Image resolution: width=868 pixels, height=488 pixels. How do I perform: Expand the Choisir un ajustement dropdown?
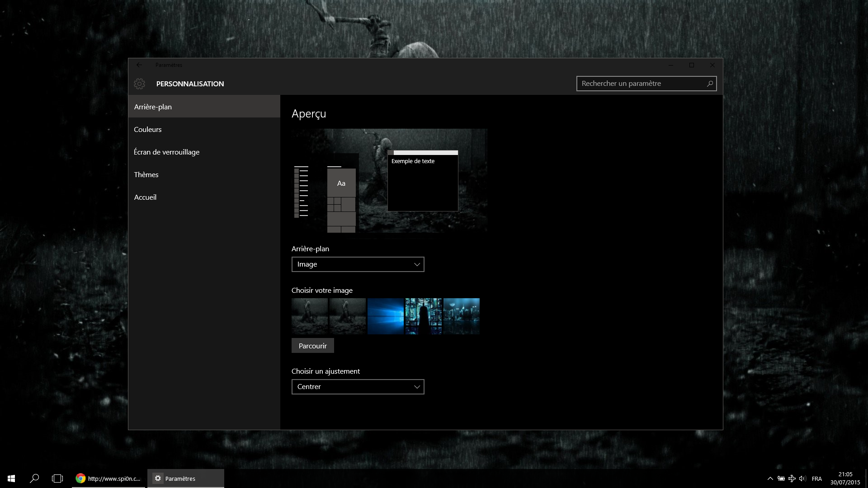click(358, 386)
